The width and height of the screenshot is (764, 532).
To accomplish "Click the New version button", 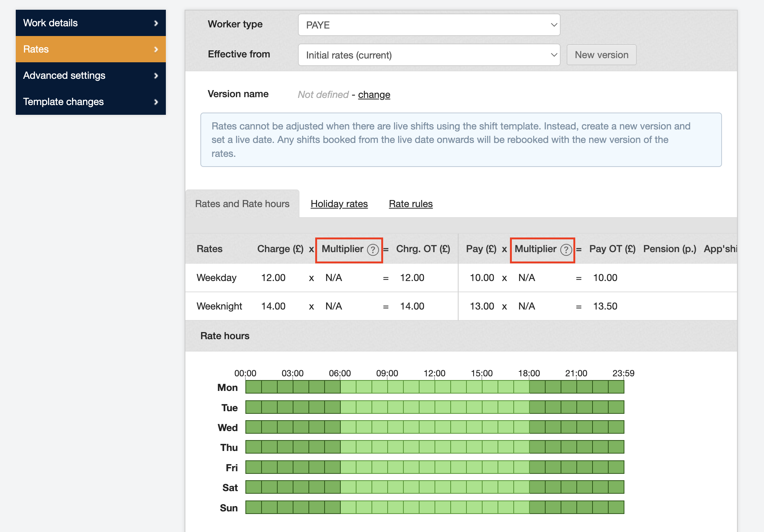I will tap(601, 55).
